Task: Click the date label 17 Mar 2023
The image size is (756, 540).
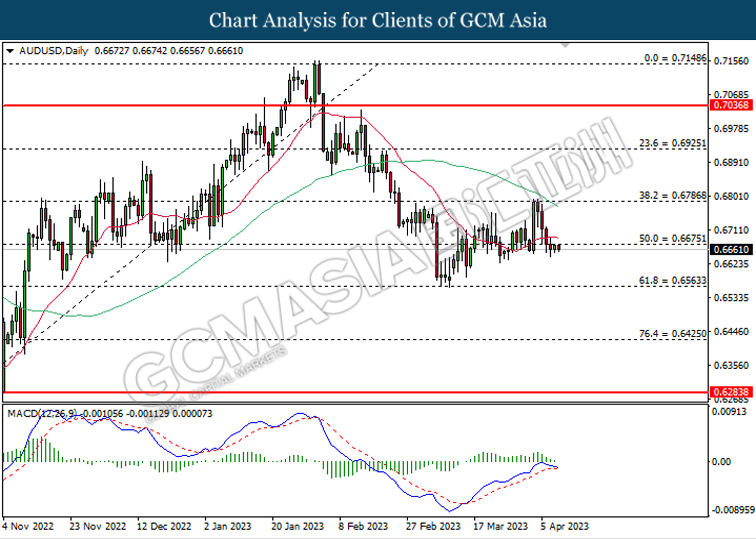Action: [500, 526]
